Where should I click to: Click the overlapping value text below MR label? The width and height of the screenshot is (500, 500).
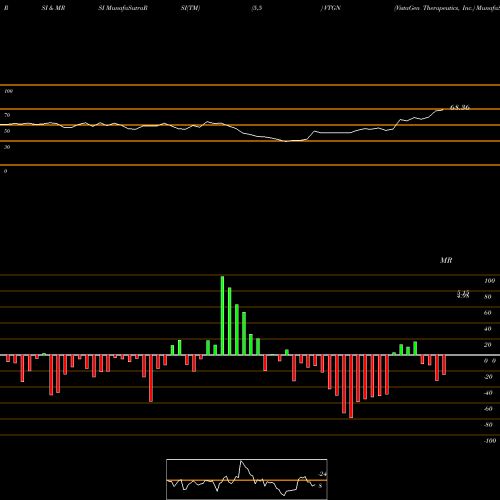point(463,294)
